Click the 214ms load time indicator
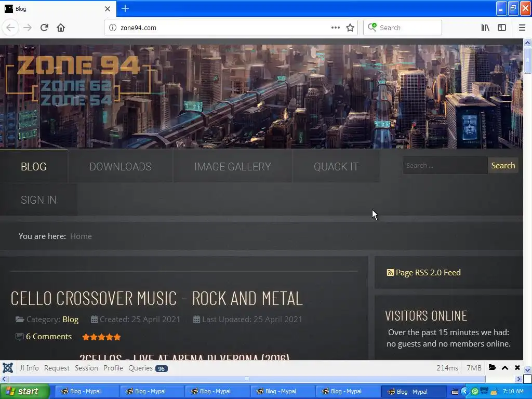The image size is (532, 399). click(447, 368)
